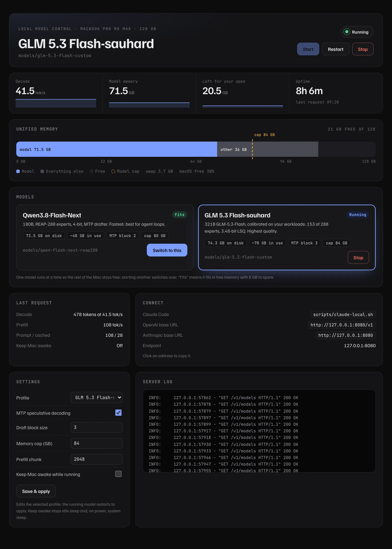Toggle the MTP speculative decoding checkbox

[118, 413]
